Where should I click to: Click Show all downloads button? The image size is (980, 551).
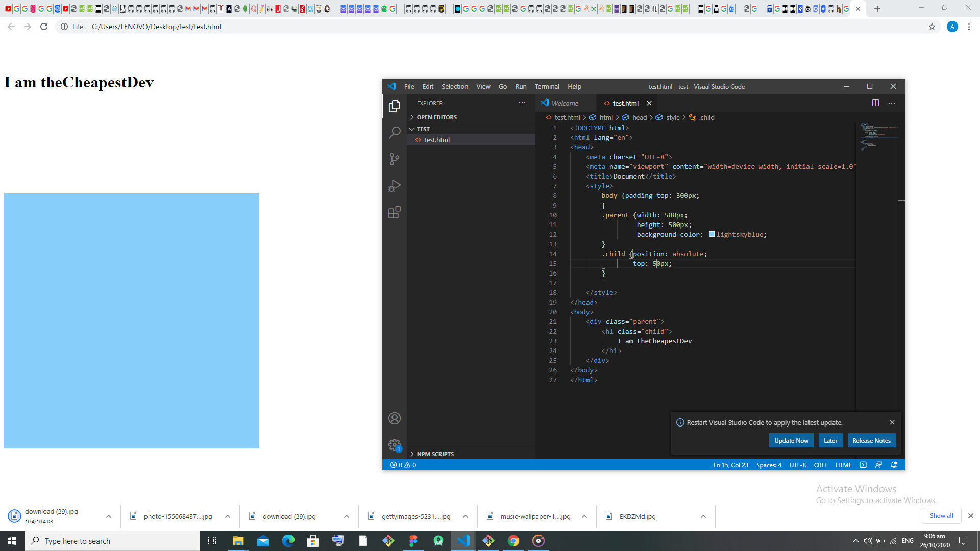[941, 516]
